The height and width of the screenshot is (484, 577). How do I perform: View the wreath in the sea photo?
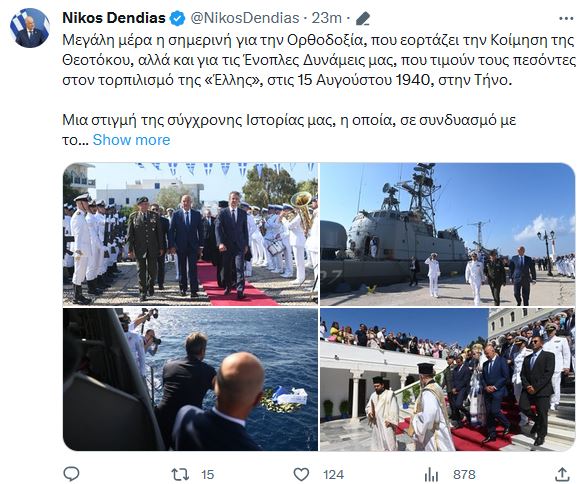point(190,379)
